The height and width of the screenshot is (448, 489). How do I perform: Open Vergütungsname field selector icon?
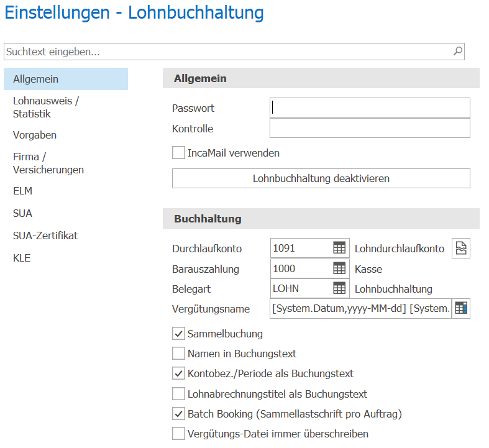click(x=461, y=308)
